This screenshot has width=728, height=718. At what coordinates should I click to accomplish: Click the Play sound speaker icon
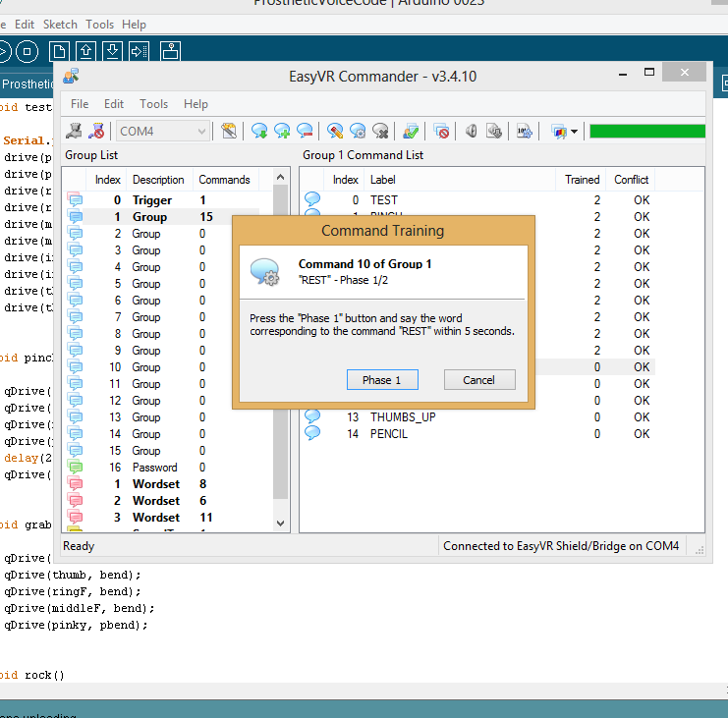472,132
